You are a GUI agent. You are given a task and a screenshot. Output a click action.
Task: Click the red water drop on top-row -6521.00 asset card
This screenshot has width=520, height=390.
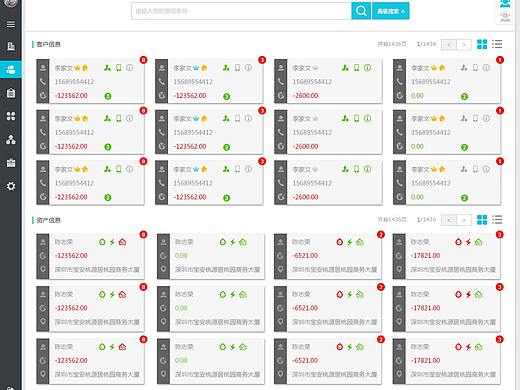coord(340,242)
